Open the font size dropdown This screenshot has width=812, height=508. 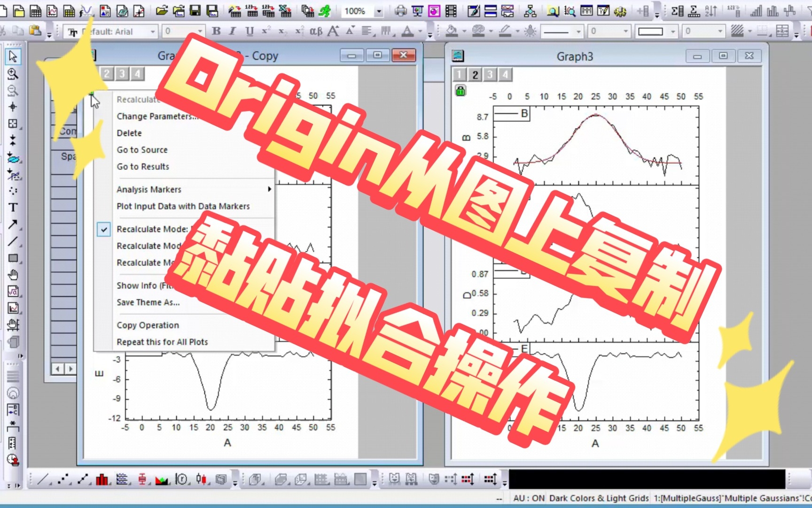(x=201, y=32)
